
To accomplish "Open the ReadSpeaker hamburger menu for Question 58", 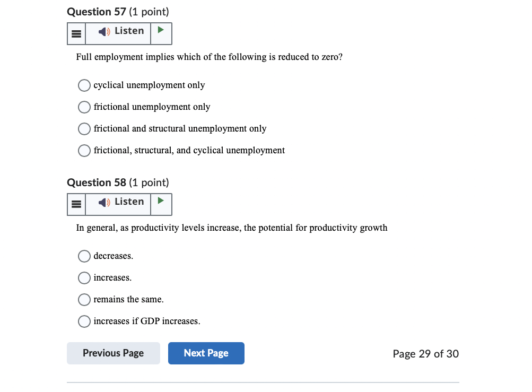I will click(76, 204).
